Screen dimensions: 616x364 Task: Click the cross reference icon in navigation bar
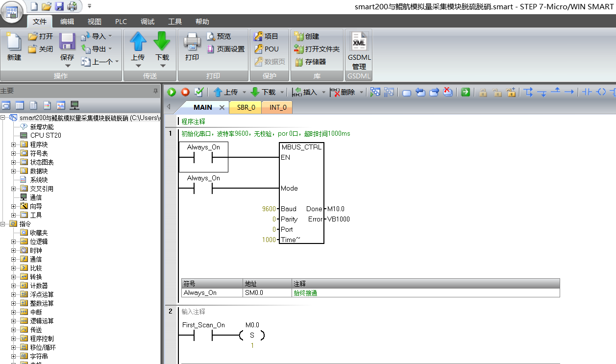61,105
